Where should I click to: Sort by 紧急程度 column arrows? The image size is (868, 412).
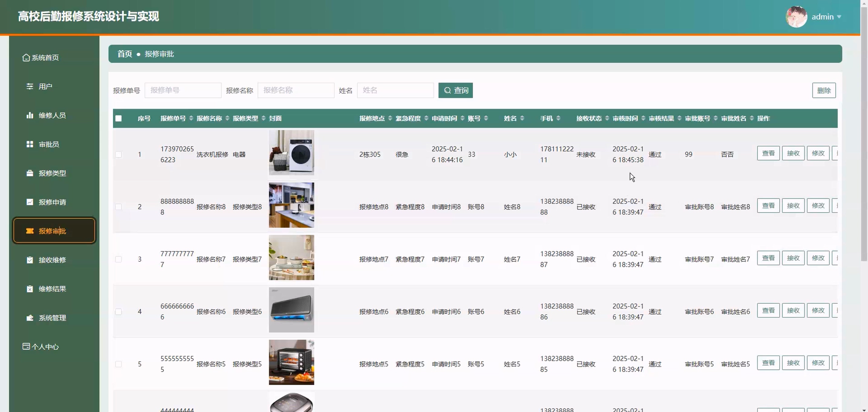426,118
